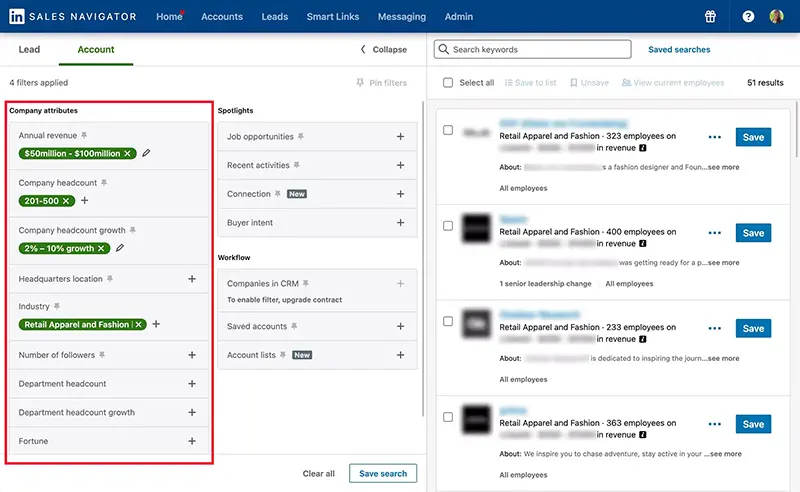Open 1 senior leadership change link
Viewport: 800px width, 492px height.
tap(545, 284)
